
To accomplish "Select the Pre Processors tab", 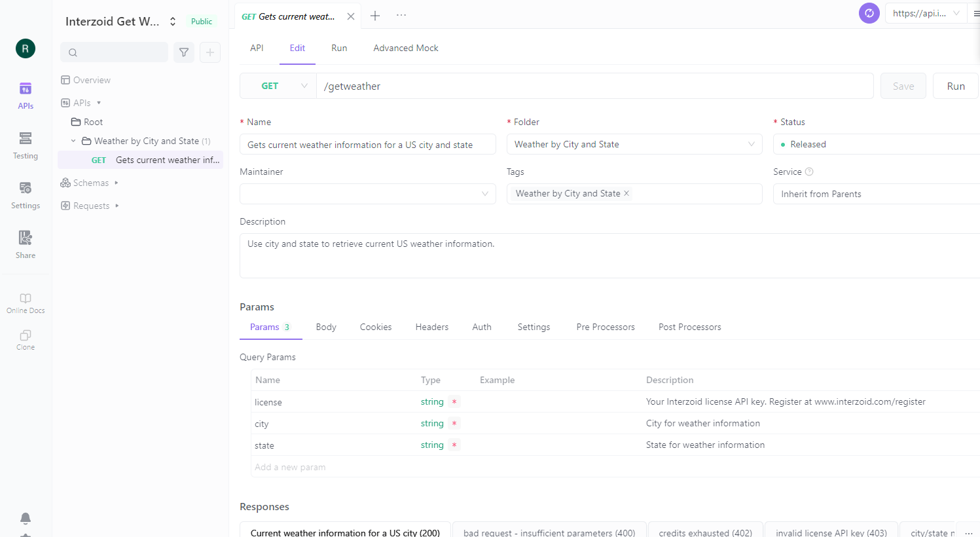I will (x=606, y=327).
